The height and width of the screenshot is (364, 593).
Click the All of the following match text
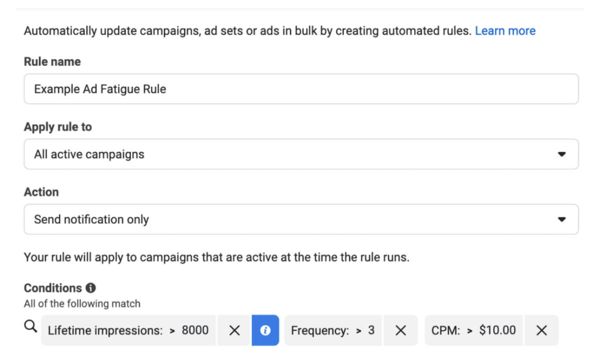click(x=82, y=303)
